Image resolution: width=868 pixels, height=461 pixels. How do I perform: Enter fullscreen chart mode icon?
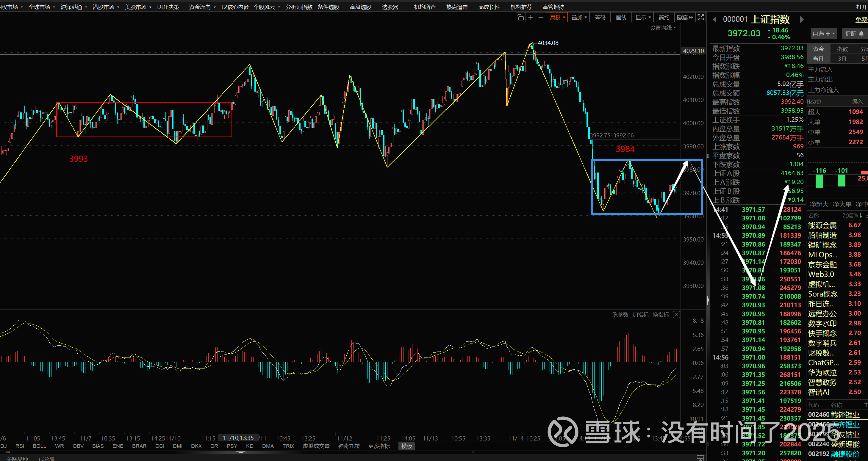(700, 18)
